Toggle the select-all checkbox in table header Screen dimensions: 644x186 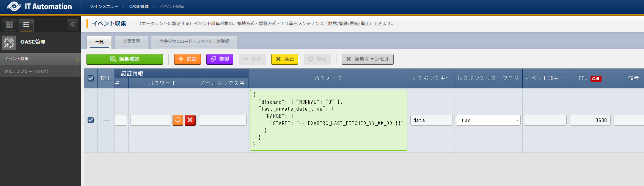91,78
